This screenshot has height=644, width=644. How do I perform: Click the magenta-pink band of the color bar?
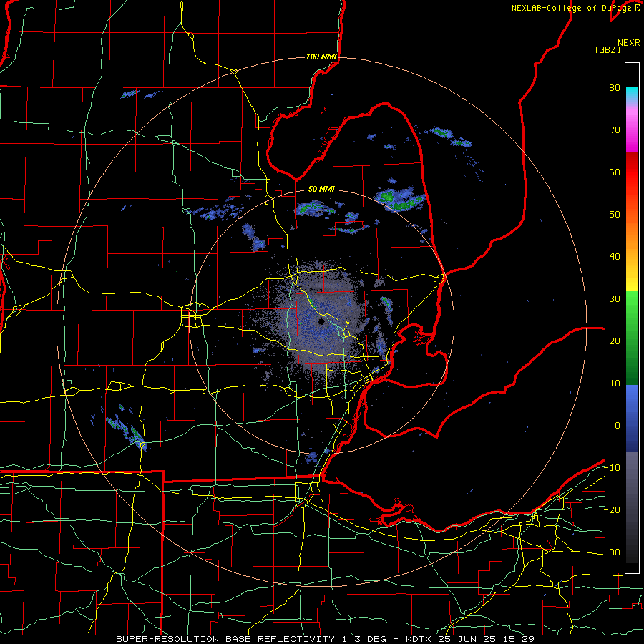pos(632,127)
